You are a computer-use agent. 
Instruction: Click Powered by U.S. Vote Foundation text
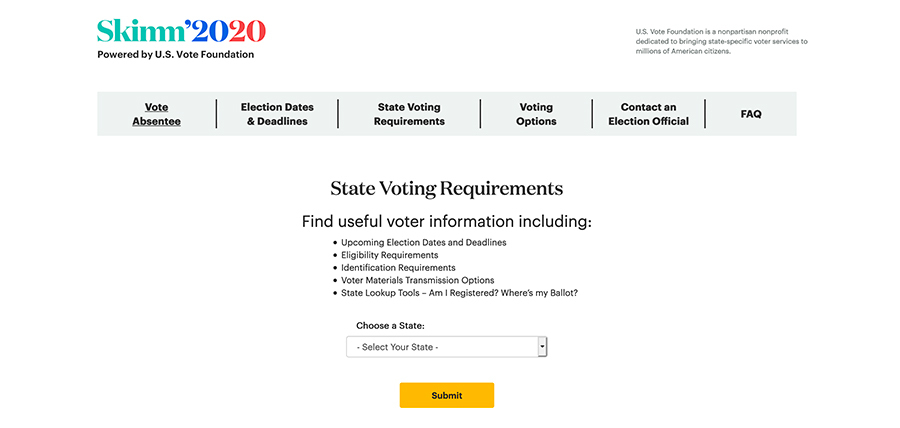click(176, 55)
